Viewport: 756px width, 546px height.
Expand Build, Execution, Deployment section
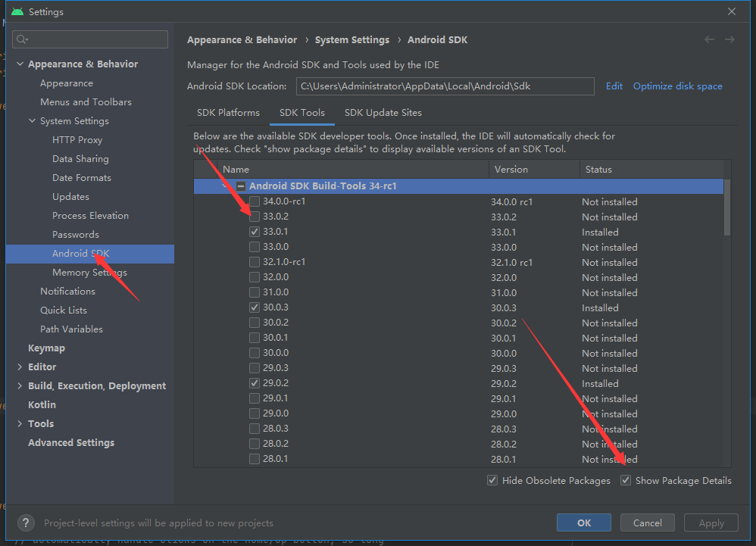[x=20, y=385]
